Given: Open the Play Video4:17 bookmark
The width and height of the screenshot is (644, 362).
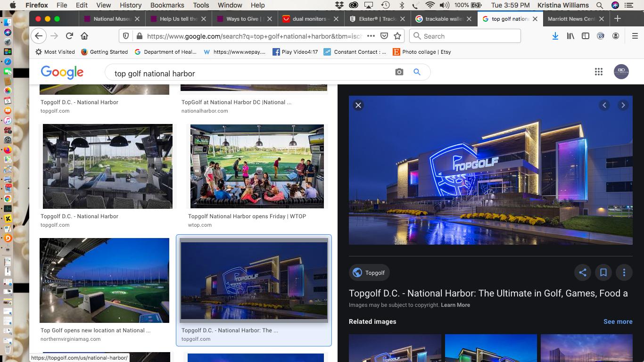Looking at the screenshot, I should pos(295,52).
